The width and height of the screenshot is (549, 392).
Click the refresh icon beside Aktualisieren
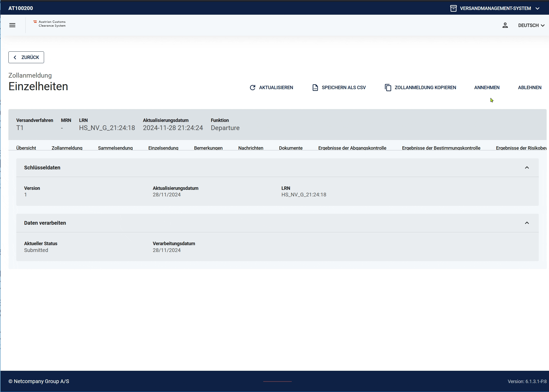(x=252, y=88)
